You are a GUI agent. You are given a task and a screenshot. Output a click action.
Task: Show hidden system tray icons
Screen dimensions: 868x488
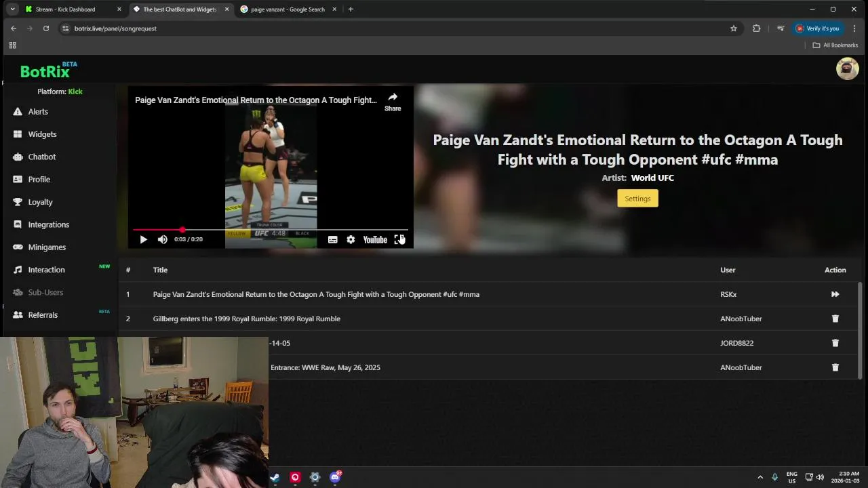(760, 477)
